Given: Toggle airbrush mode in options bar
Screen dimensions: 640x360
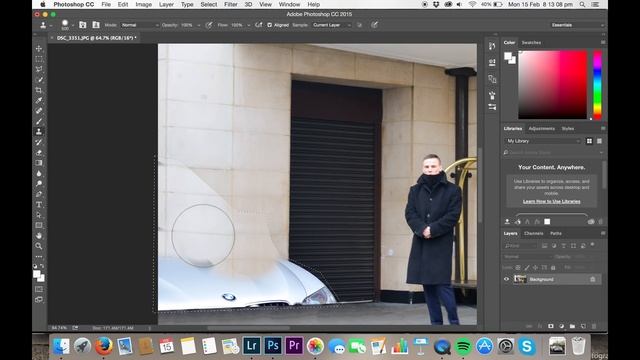Looking at the screenshot, I should point(258,25).
